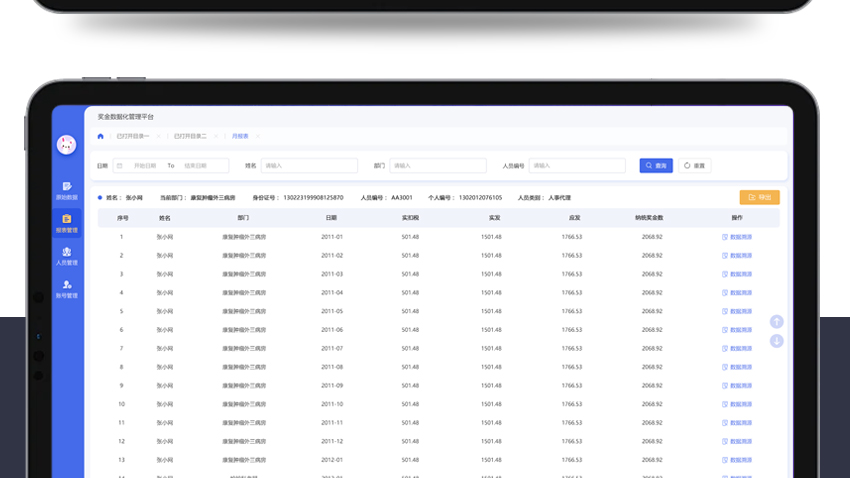Click the orange 导出 export button
The height and width of the screenshot is (478, 850).
pos(759,198)
